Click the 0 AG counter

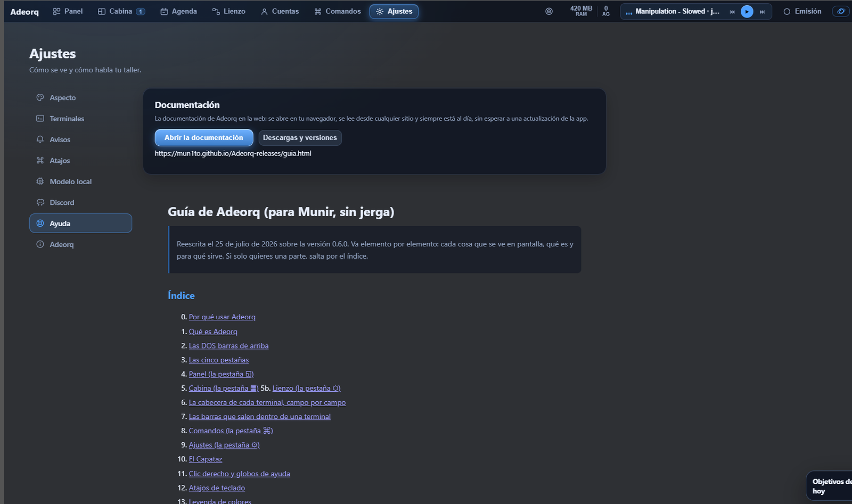coord(606,11)
